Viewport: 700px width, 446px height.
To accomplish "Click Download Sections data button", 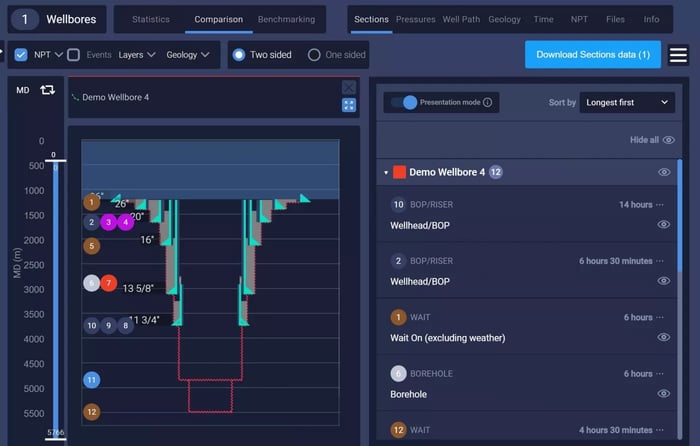I will [x=592, y=54].
